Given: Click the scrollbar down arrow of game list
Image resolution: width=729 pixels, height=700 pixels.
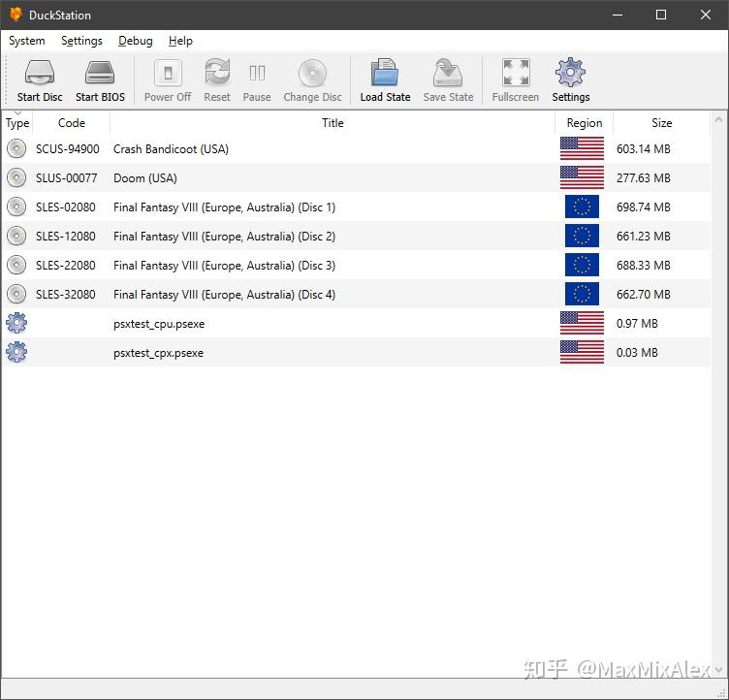Looking at the screenshot, I should (718, 670).
